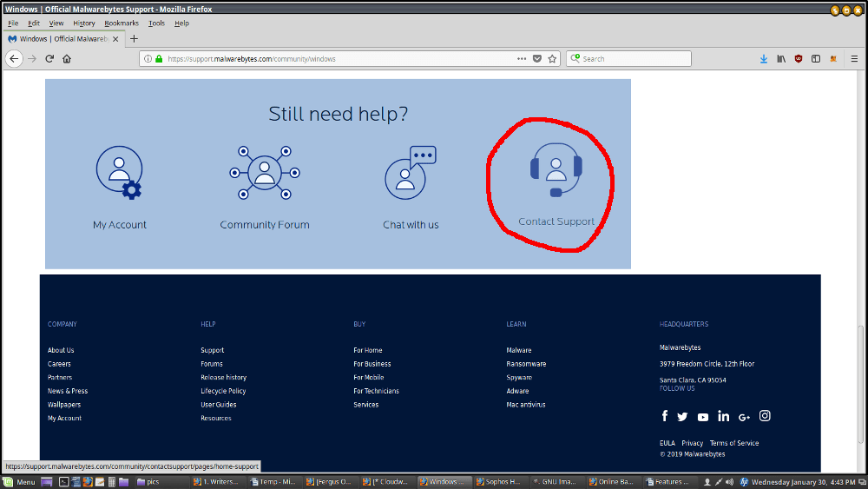The height and width of the screenshot is (489, 868).
Task: Go to Firefox home page
Action: [67, 59]
